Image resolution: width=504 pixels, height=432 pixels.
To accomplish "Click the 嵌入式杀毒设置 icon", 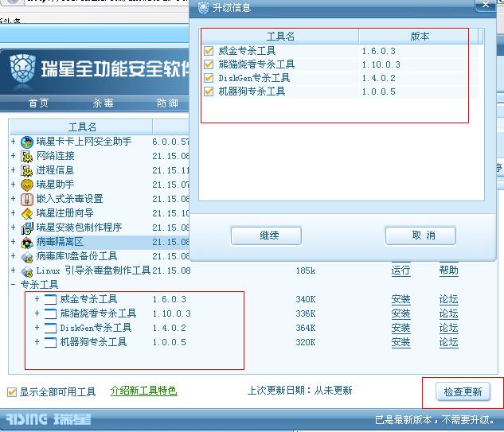I will point(27,199).
